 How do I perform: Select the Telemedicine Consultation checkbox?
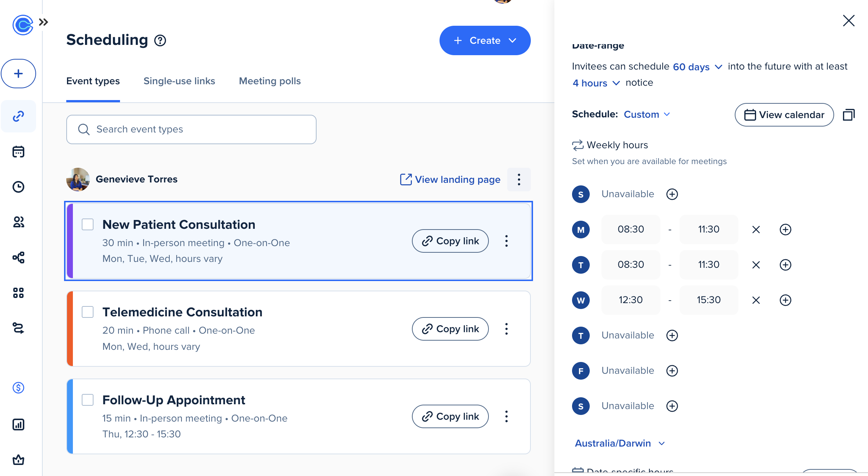(x=88, y=312)
